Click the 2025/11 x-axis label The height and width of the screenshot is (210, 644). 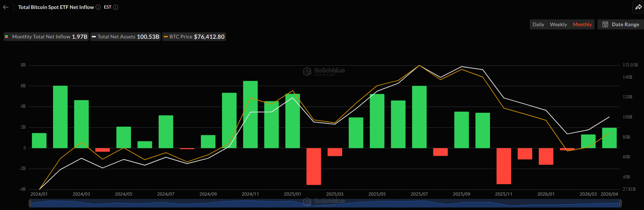tap(504, 194)
